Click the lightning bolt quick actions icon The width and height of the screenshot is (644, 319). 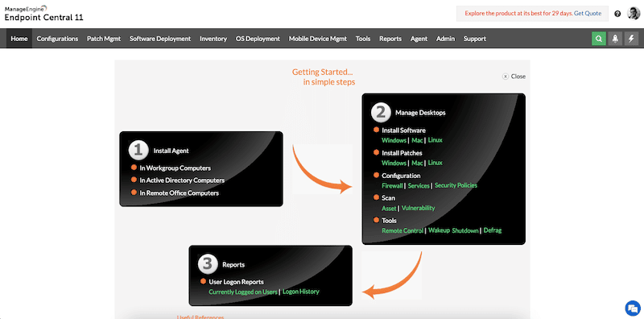(631, 39)
